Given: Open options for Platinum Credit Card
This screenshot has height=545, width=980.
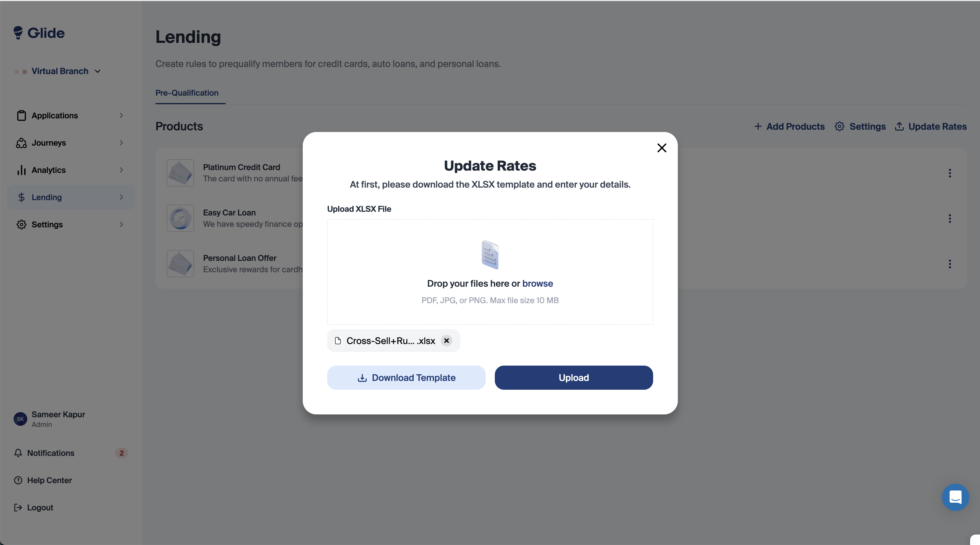Looking at the screenshot, I should coord(950,173).
